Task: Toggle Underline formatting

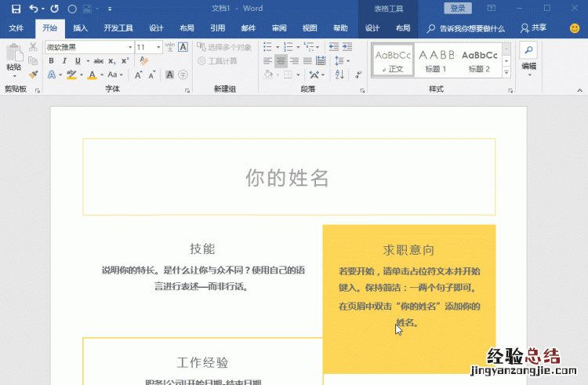Action: click(78, 60)
